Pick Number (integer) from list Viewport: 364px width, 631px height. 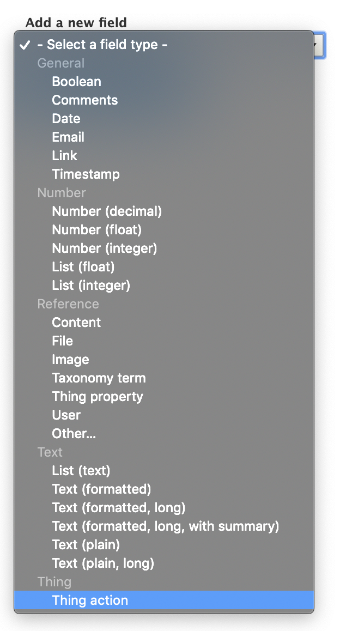click(104, 248)
